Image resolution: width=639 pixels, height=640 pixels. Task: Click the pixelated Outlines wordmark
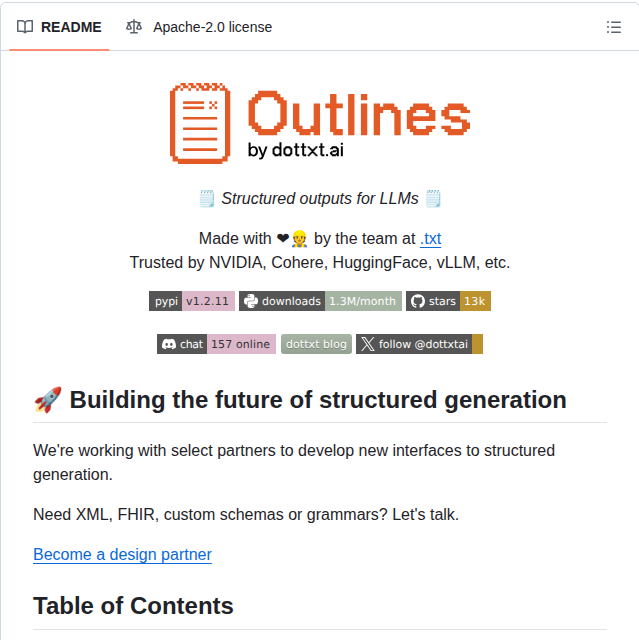click(x=357, y=113)
